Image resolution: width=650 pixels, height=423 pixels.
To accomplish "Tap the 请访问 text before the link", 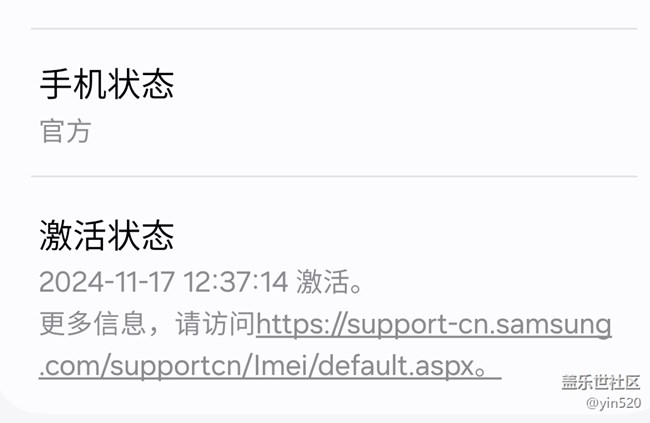I will pyautogui.click(x=216, y=323).
